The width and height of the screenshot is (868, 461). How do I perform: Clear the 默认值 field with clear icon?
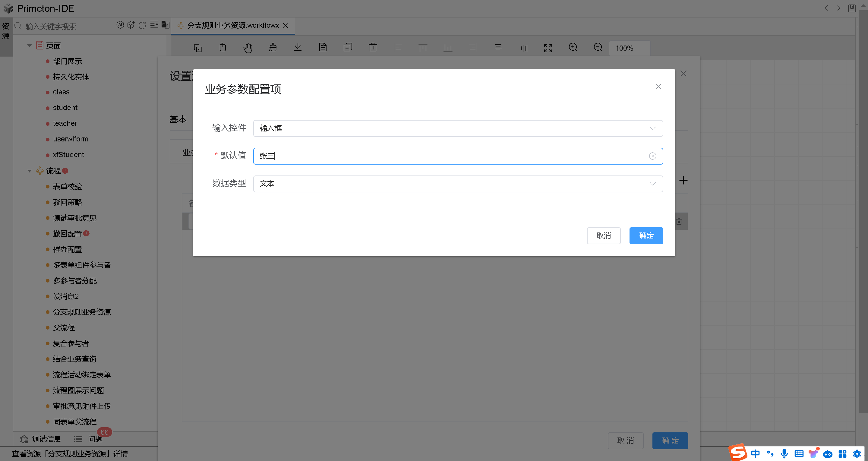coord(652,156)
